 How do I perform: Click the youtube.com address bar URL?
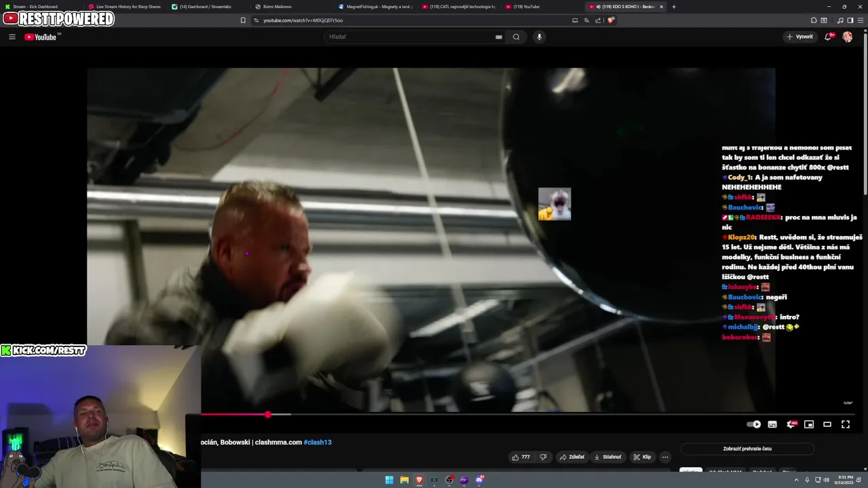303,20
